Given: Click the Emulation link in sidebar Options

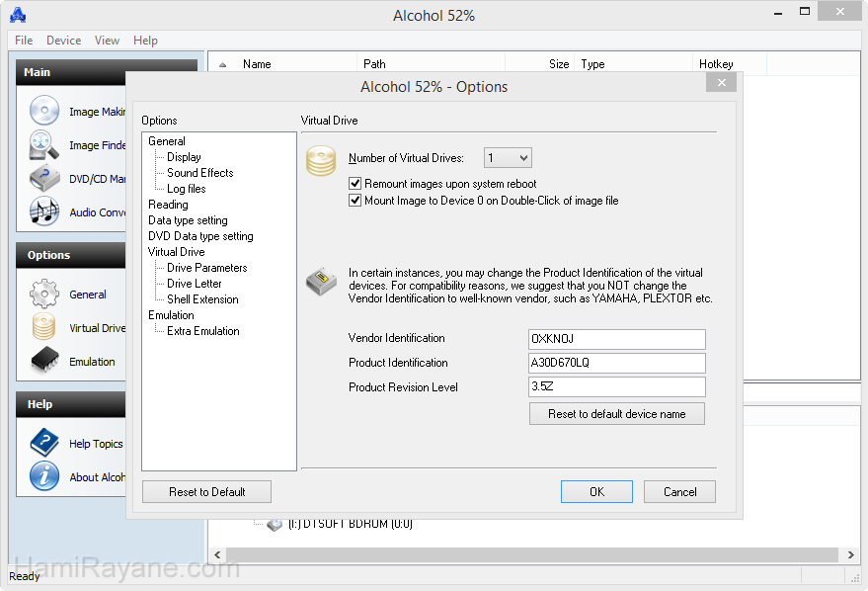Looking at the screenshot, I should [92, 362].
